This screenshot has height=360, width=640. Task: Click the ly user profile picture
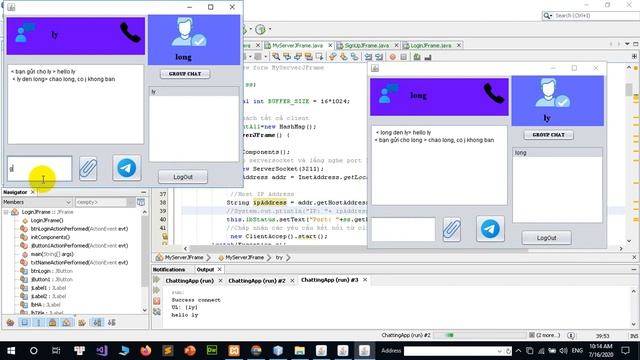pos(552,93)
